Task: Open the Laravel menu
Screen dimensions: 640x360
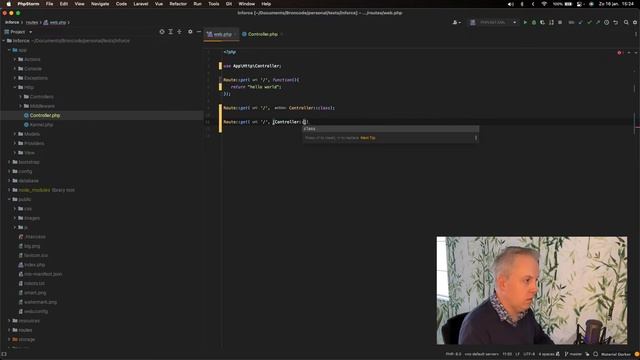Action: point(141,4)
